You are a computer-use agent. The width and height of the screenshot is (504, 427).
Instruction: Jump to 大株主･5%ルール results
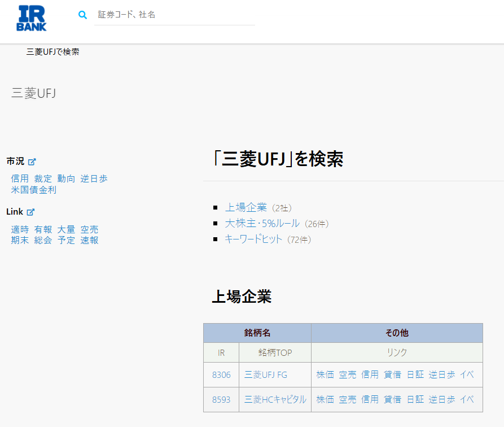(x=262, y=223)
